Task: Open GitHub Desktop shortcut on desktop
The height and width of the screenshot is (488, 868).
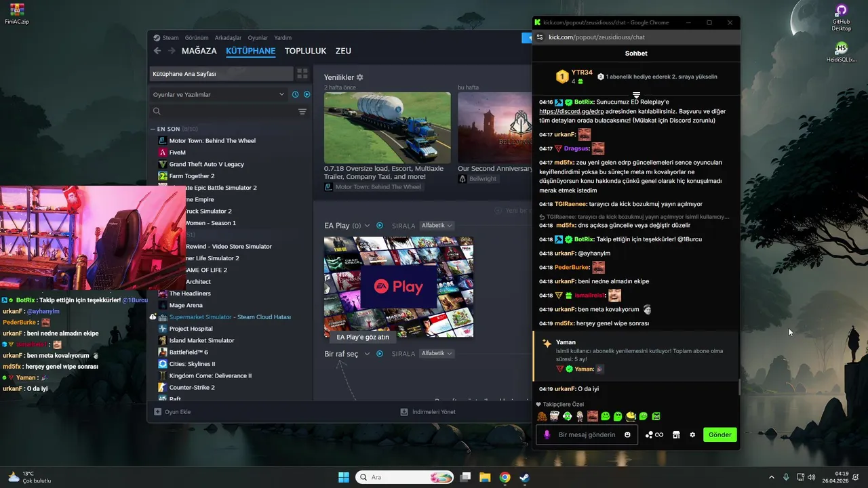Action: click(x=841, y=18)
